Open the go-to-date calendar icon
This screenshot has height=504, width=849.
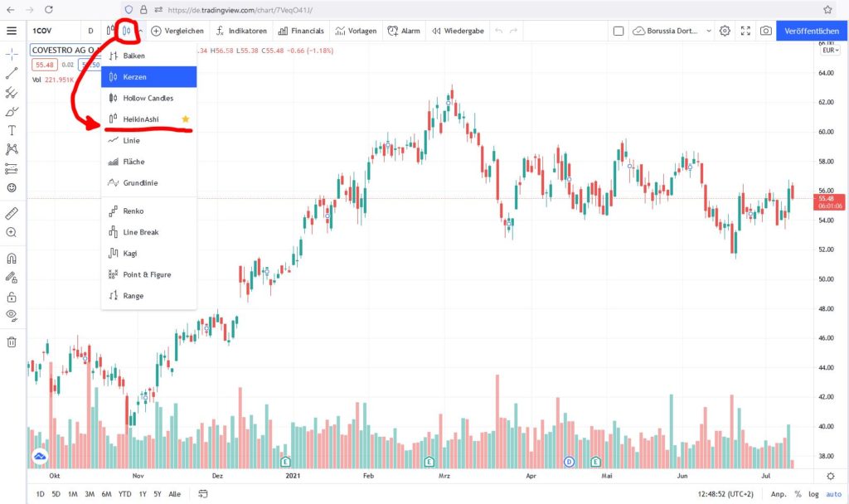tap(202, 494)
